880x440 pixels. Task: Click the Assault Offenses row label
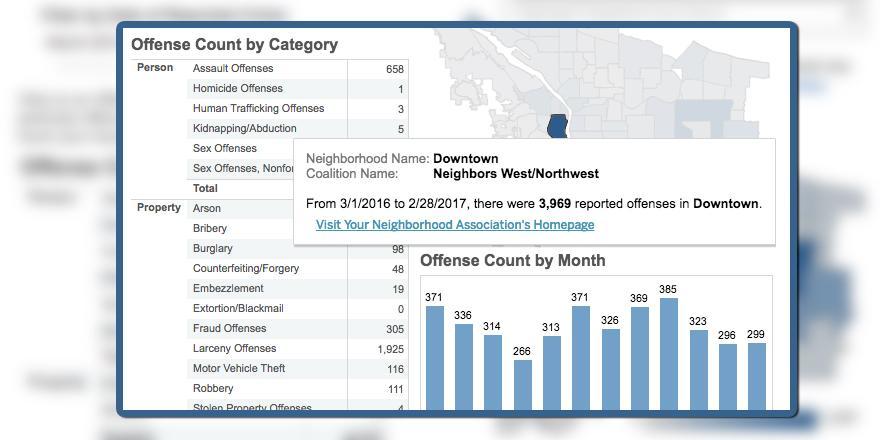[233, 68]
